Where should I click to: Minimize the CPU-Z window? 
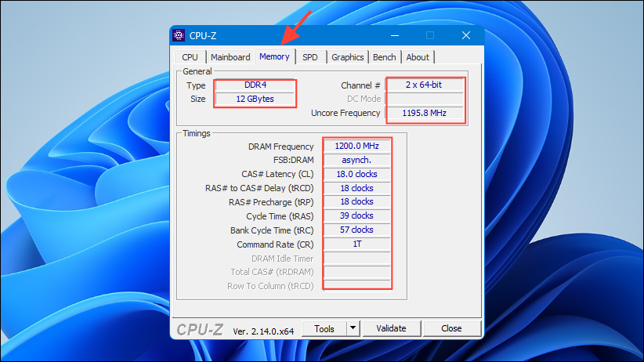pyautogui.click(x=395, y=36)
